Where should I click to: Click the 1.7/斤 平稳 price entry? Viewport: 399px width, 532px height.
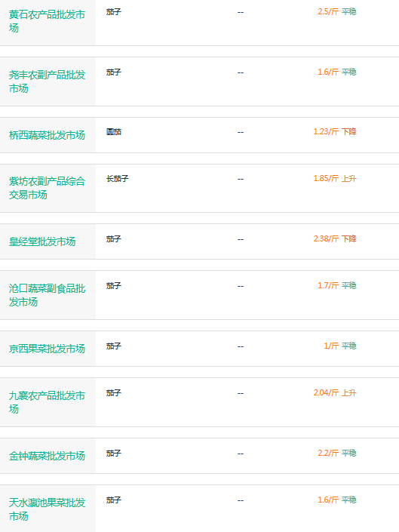[x=337, y=286]
